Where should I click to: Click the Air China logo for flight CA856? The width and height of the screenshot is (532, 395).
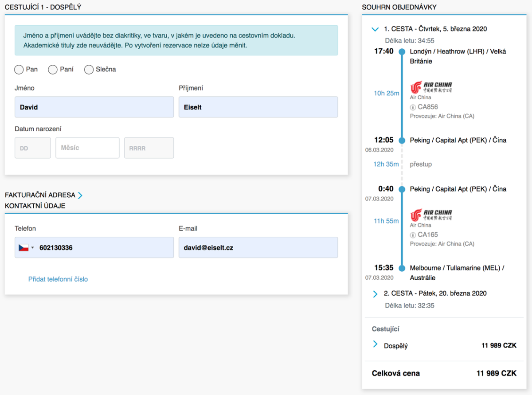pos(431,87)
